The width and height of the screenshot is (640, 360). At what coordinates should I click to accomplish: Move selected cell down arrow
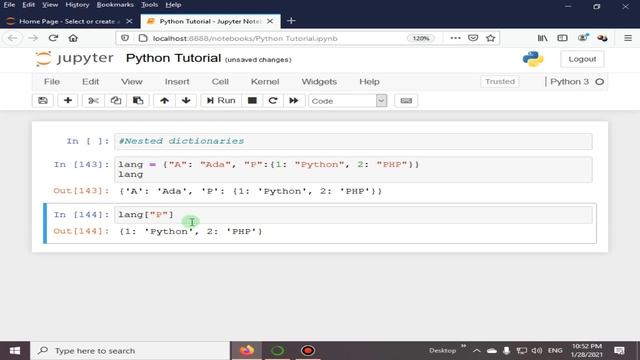tap(186, 100)
